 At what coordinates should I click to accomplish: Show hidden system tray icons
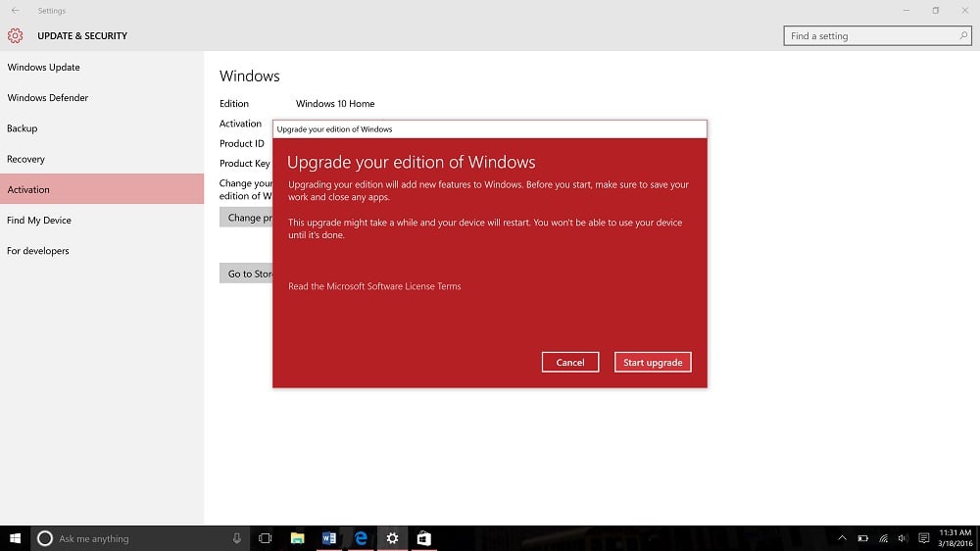pyautogui.click(x=842, y=538)
